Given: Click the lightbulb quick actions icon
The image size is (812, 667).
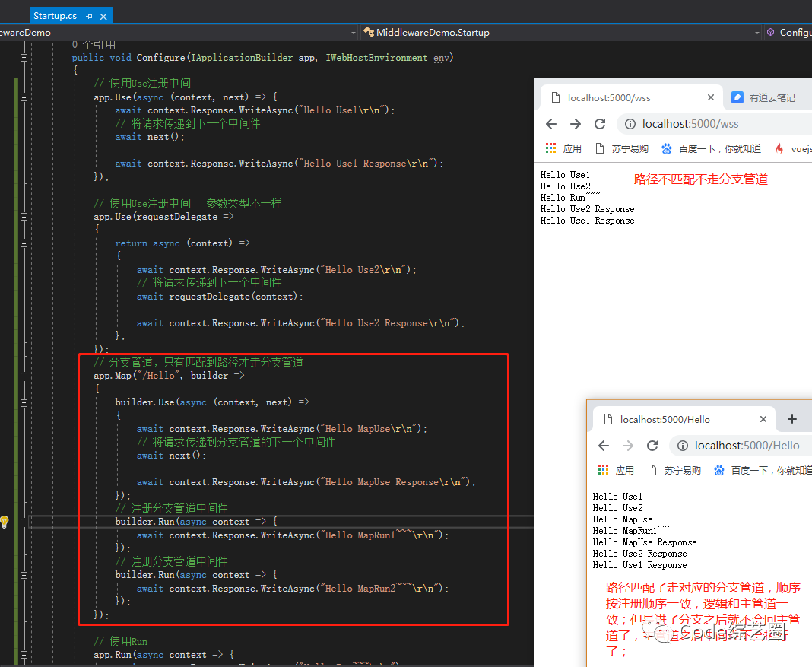Looking at the screenshot, I should pos(4,522).
